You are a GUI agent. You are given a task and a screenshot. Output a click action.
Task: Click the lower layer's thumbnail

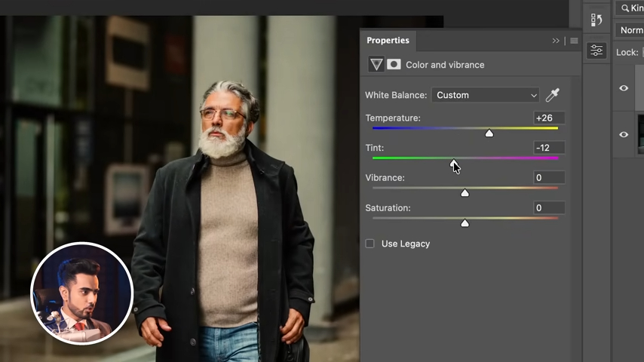[640, 134]
